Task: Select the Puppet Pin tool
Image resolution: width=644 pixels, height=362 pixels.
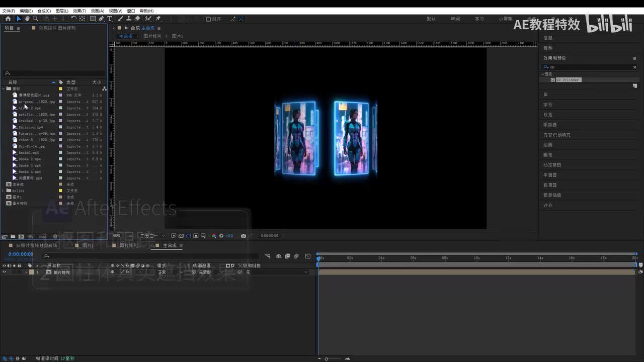Action: pyautogui.click(x=158, y=19)
